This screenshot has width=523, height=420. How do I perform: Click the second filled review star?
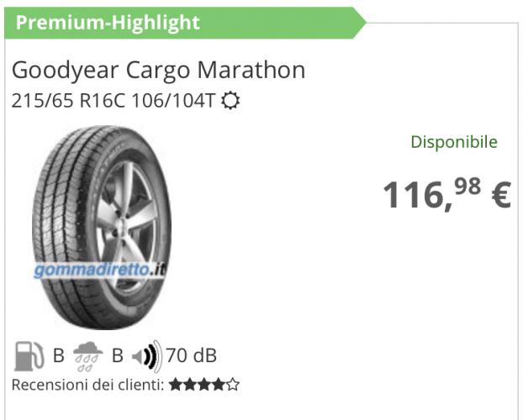pos(188,386)
